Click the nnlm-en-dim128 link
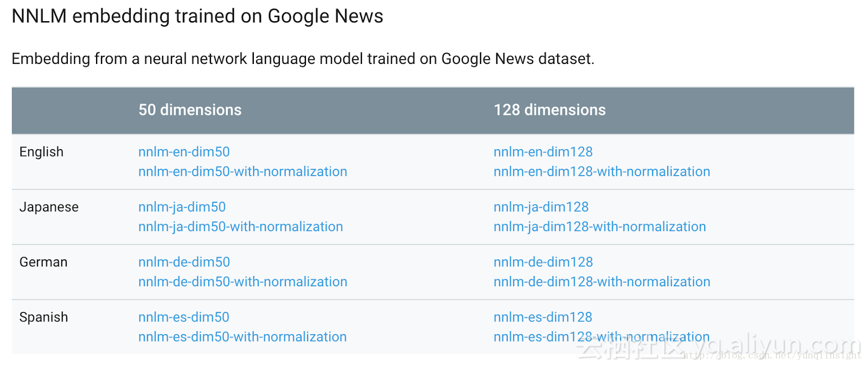The image size is (868, 366). [x=543, y=152]
